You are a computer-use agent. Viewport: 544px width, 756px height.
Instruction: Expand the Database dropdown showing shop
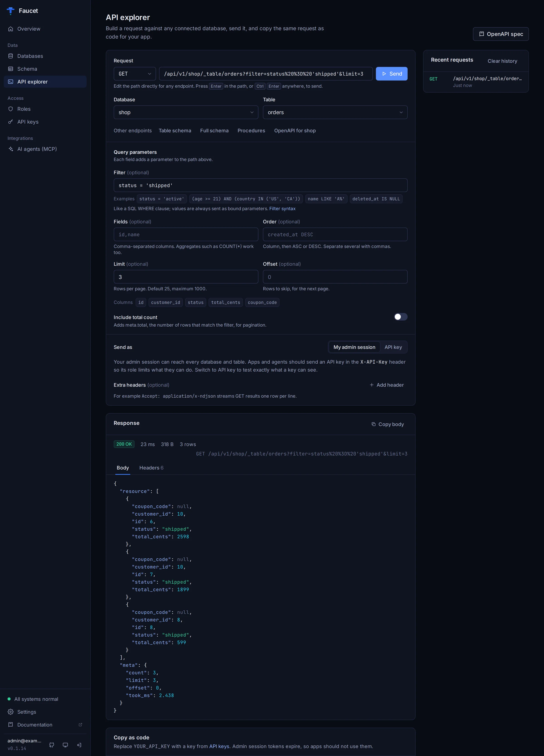coord(186,112)
